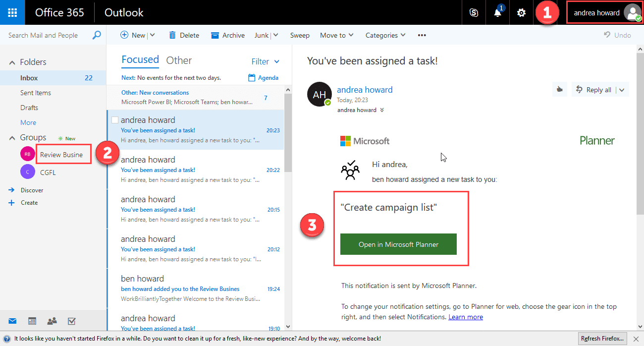Switch to the Tasks module icon

pyautogui.click(x=71, y=321)
